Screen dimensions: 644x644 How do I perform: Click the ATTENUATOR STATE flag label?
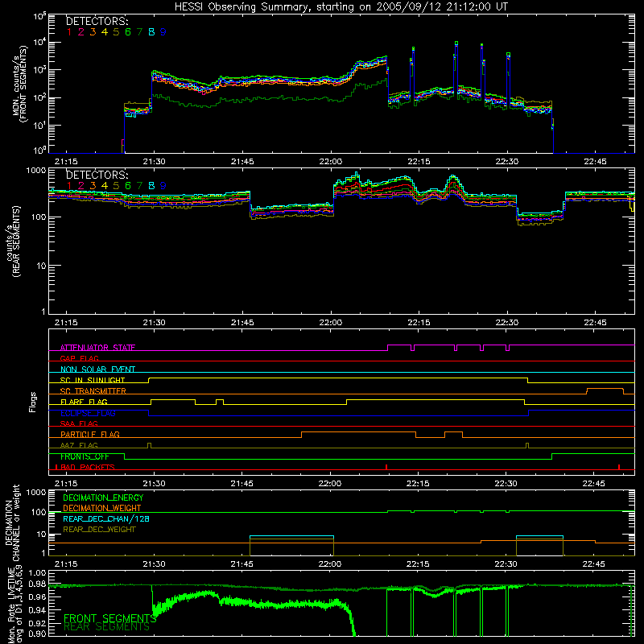click(97, 348)
